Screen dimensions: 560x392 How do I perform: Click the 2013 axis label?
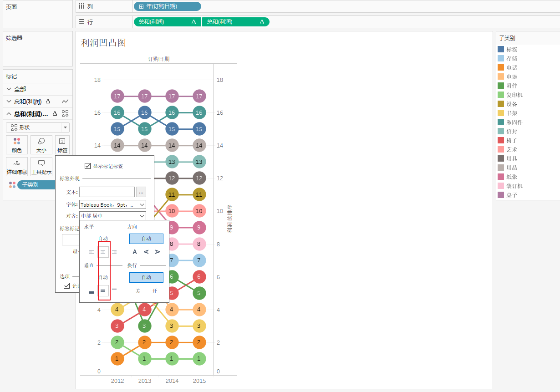pos(145,381)
